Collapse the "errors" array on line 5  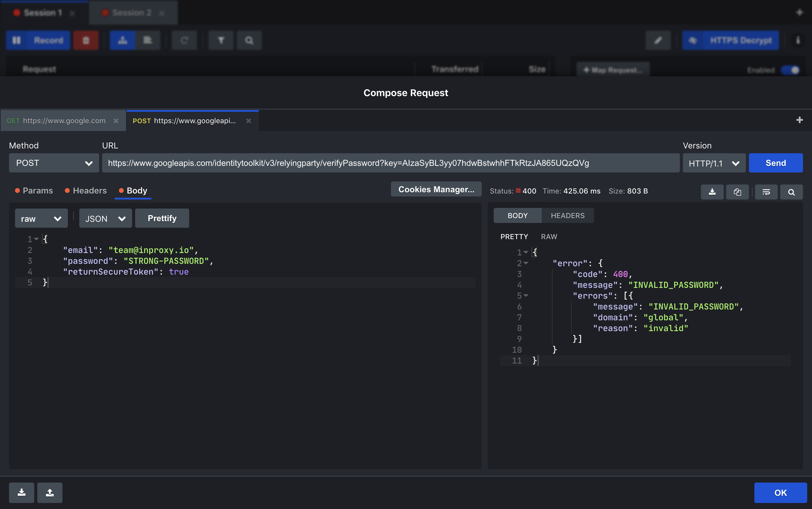[x=526, y=296]
